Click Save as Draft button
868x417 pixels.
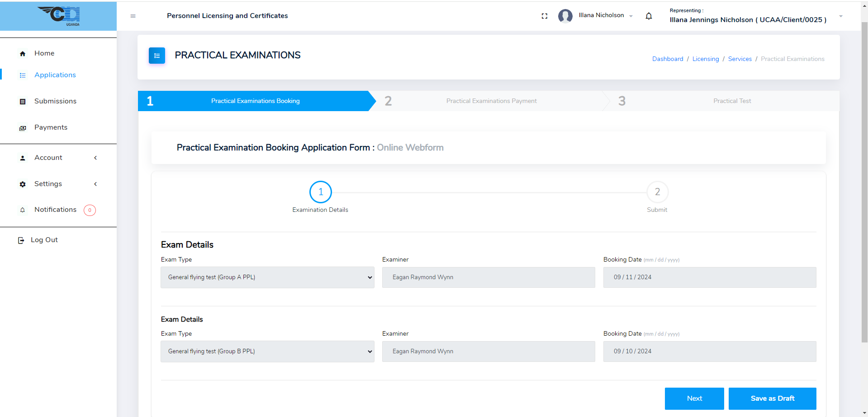[772, 398]
